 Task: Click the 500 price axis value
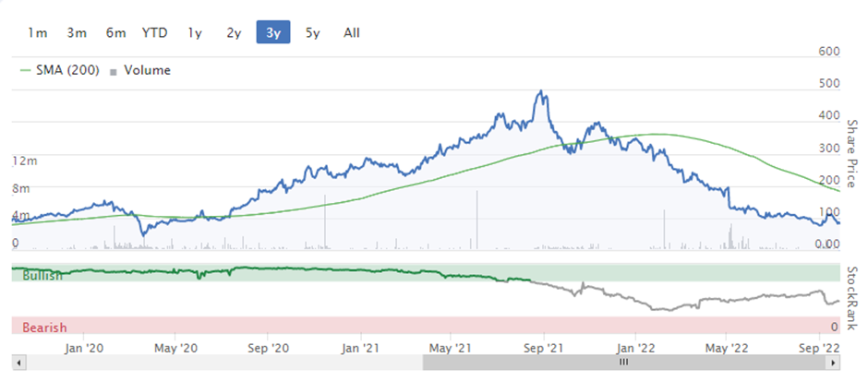pos(828,84)
